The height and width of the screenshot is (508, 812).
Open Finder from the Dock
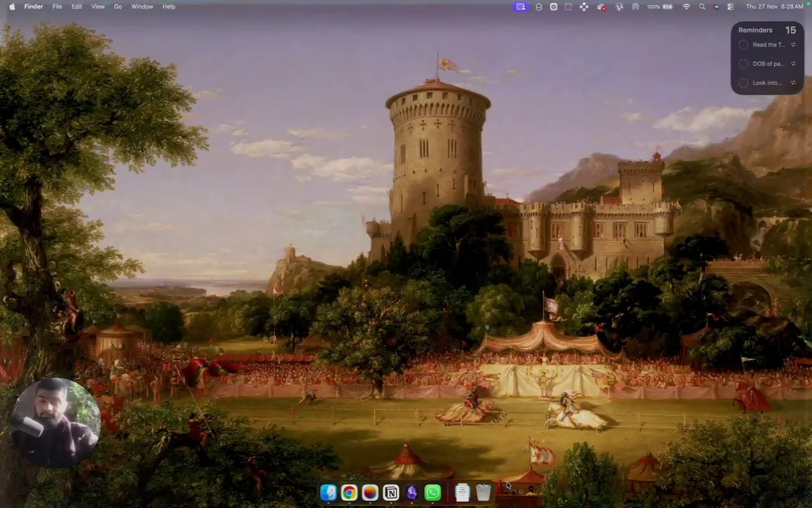coord(328,492)
